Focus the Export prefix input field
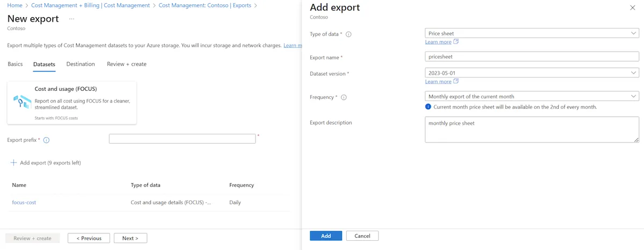644x250 pixels. click(x=182, y=139)
